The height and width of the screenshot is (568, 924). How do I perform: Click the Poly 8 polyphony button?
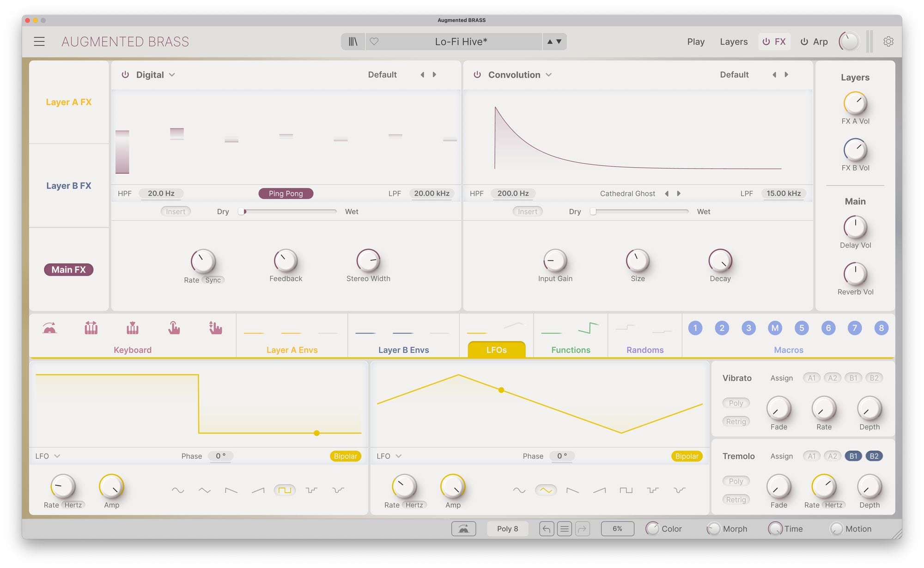(x=508, y=529)
